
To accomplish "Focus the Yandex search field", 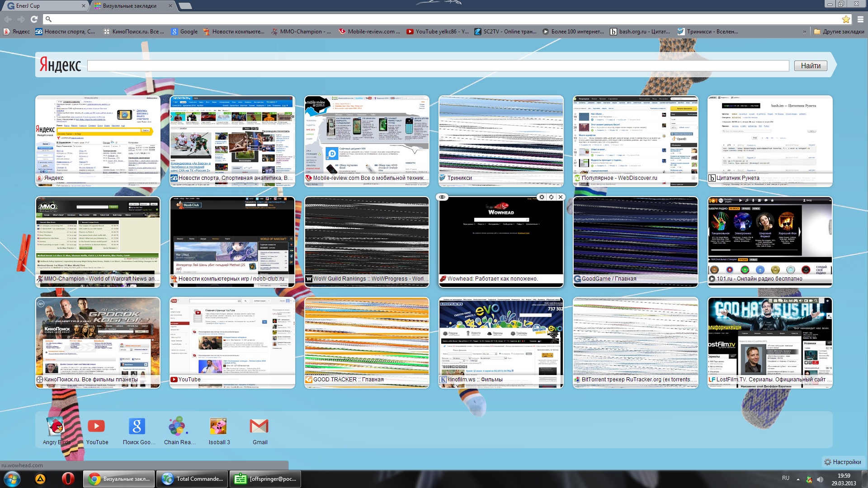I will tap(438, 66).
